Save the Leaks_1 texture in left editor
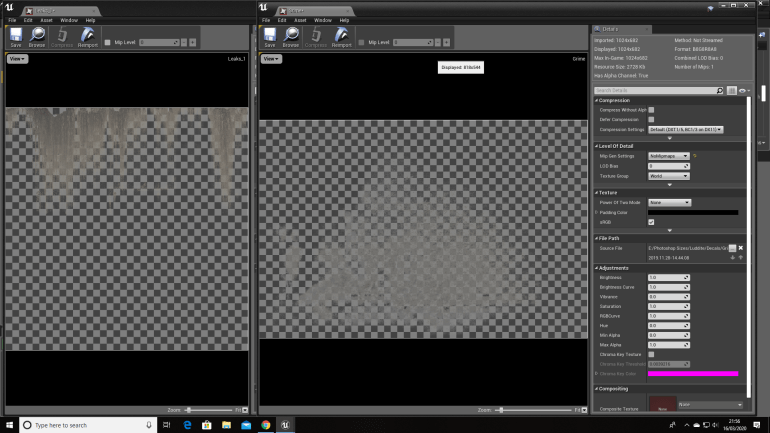This screenshot has width=770, height=433. tap(16, 37)
